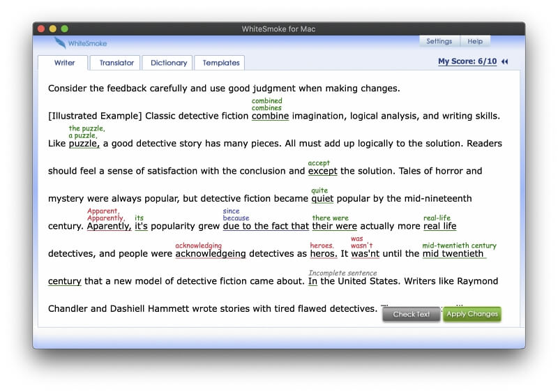Switch to the Translator tab
558x392 pixels.
[x=116, y=63]
